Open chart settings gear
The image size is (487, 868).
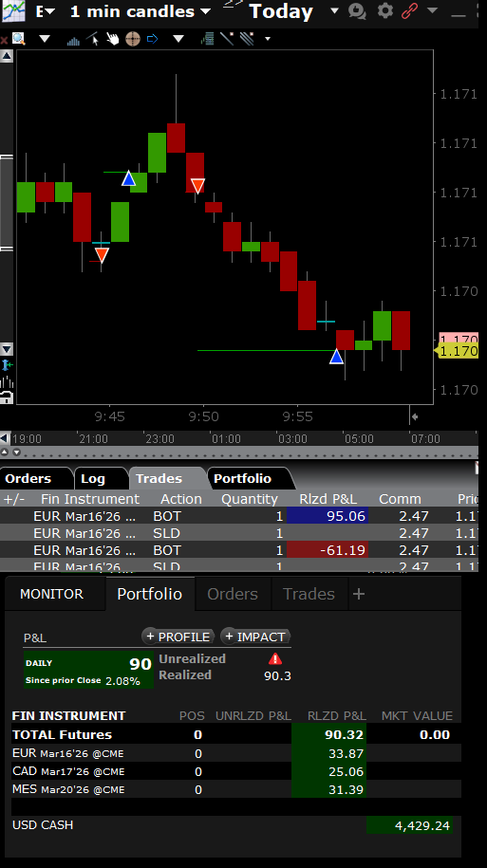tap(385, 10)
